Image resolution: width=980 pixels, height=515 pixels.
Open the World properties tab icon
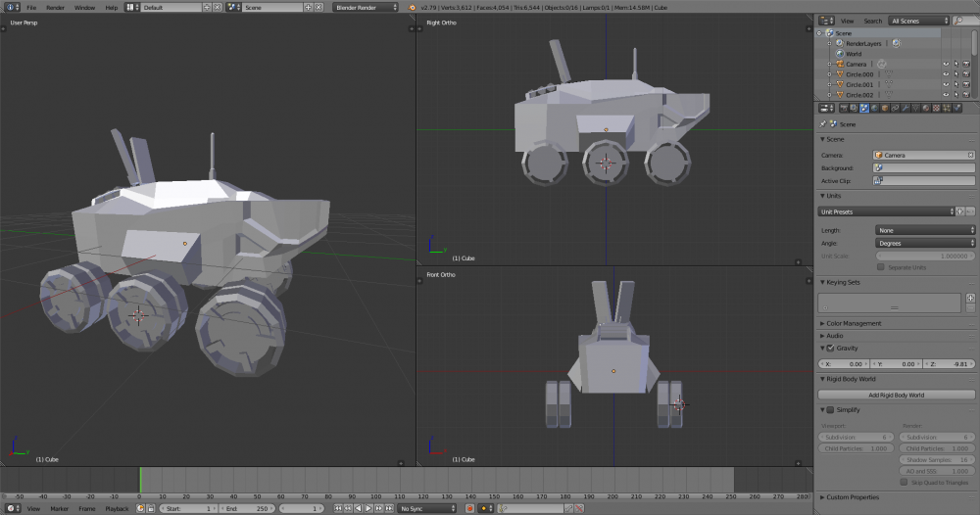tap(874, 108)
